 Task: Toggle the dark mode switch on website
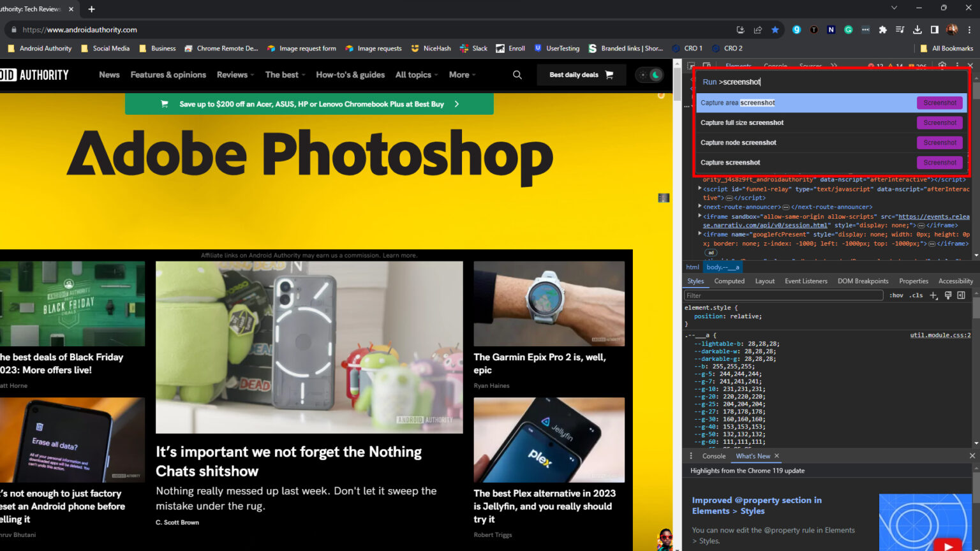tap(650, 75)
